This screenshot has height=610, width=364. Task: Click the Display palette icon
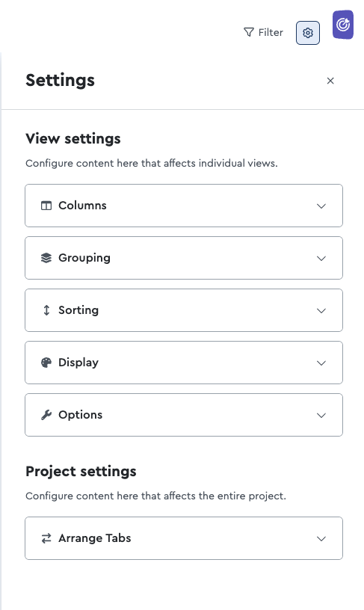pos(46,363)
